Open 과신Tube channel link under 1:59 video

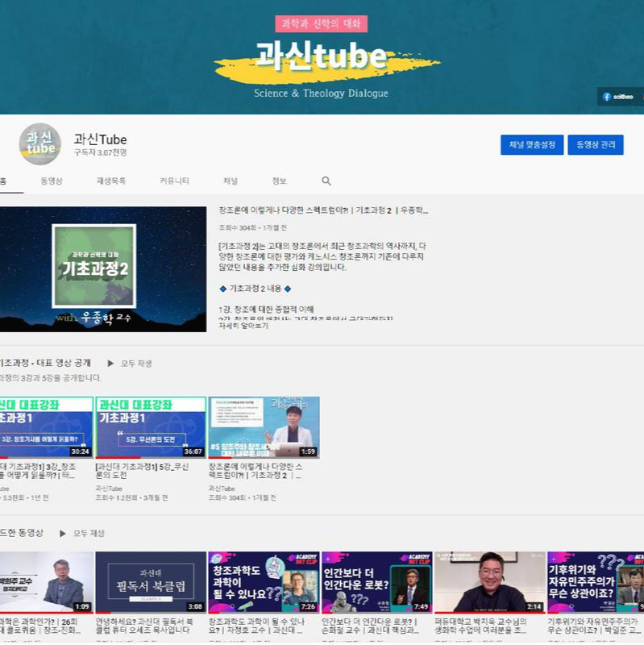pos(222,489)
